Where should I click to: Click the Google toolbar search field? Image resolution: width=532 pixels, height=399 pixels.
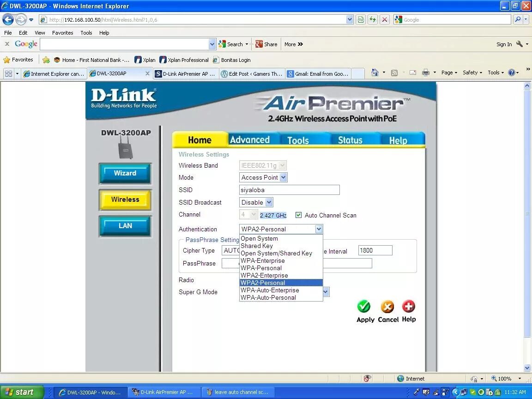click(125, 44)
